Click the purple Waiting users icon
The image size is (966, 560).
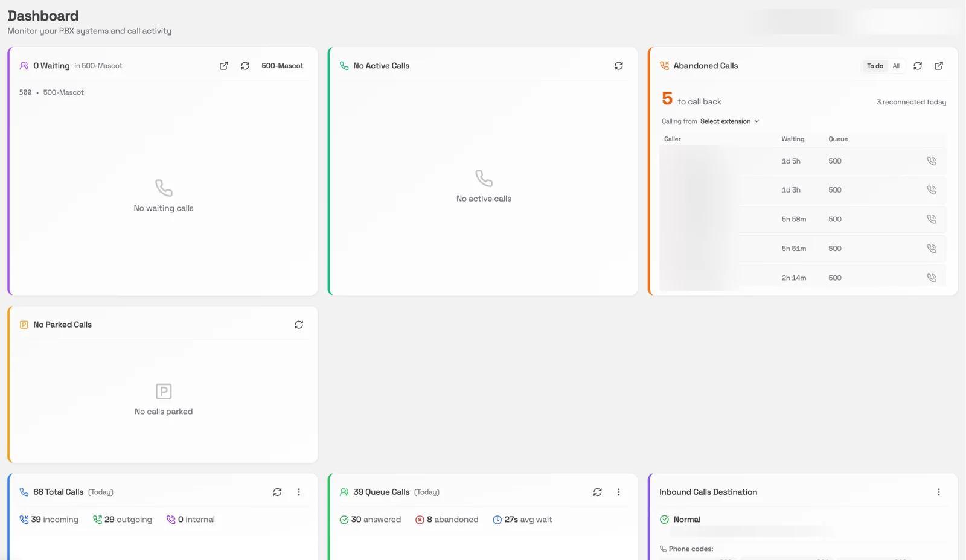click(x=24, y=66)
